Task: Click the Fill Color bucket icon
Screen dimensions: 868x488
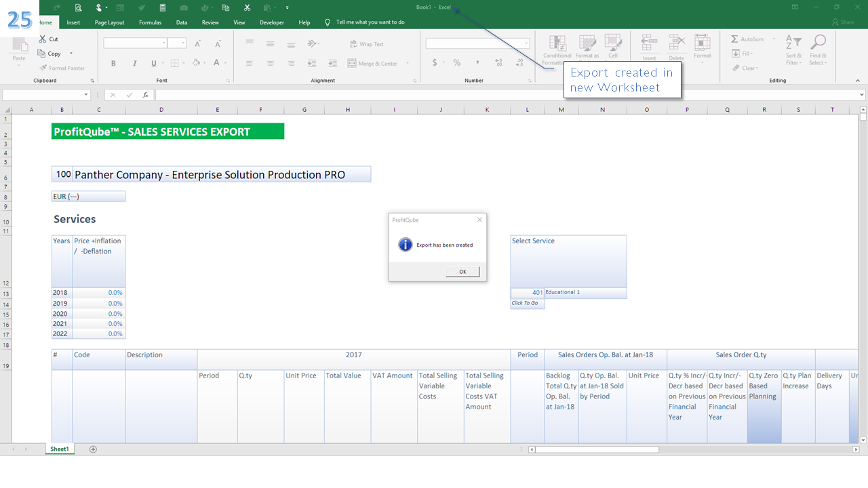Action: [x=196, y=63]
